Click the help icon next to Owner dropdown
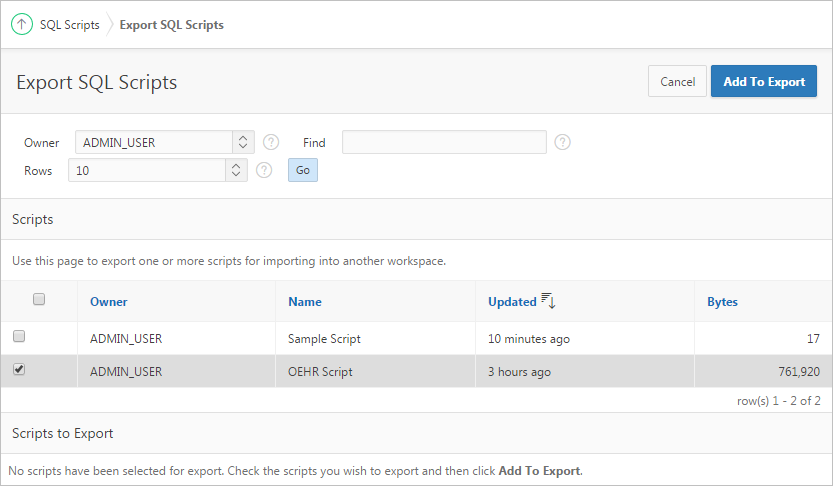The height and width of the screenshot is (486, 833). coord(270,142)
